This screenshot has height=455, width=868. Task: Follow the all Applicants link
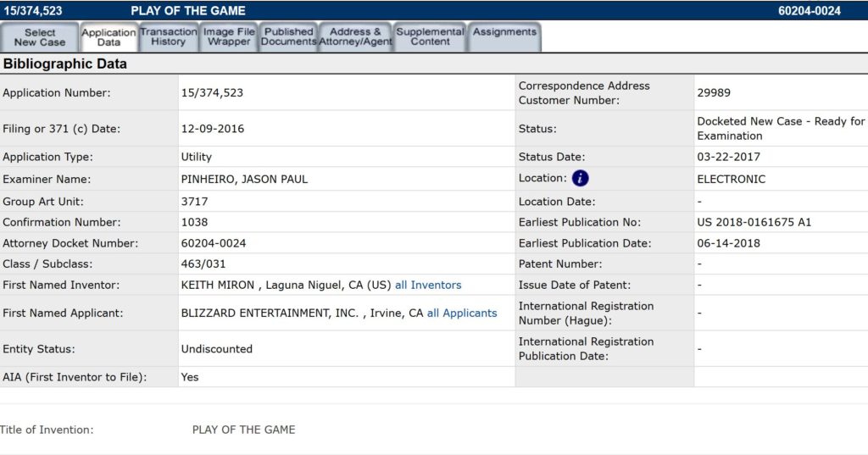click(x=461, y=314)
